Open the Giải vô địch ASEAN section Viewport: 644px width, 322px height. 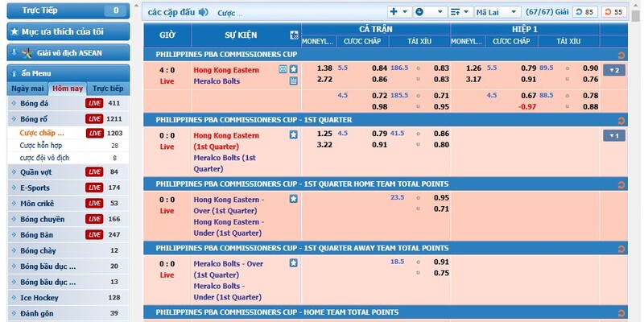coord(68,52)
